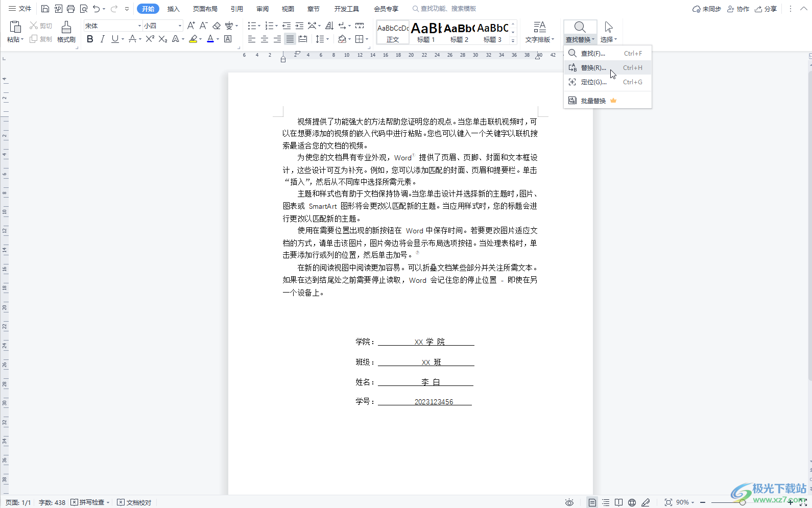Open the 审阅 tab
The width and height of the screenshot is (812, 508).
coord(262,9)
